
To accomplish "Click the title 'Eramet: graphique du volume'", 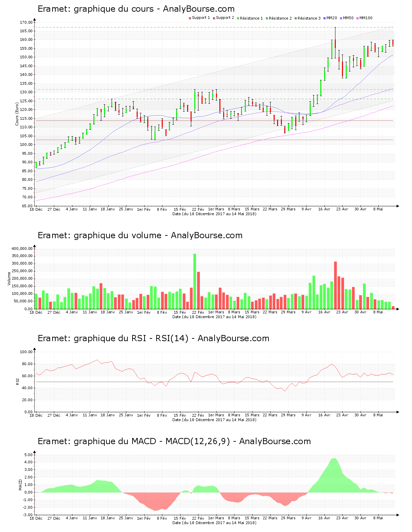I will click(100, 235).
